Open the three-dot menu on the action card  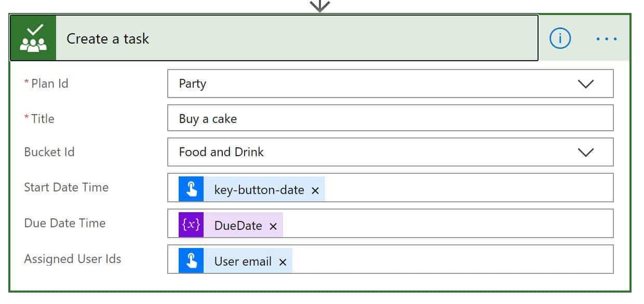coord(606,39)
